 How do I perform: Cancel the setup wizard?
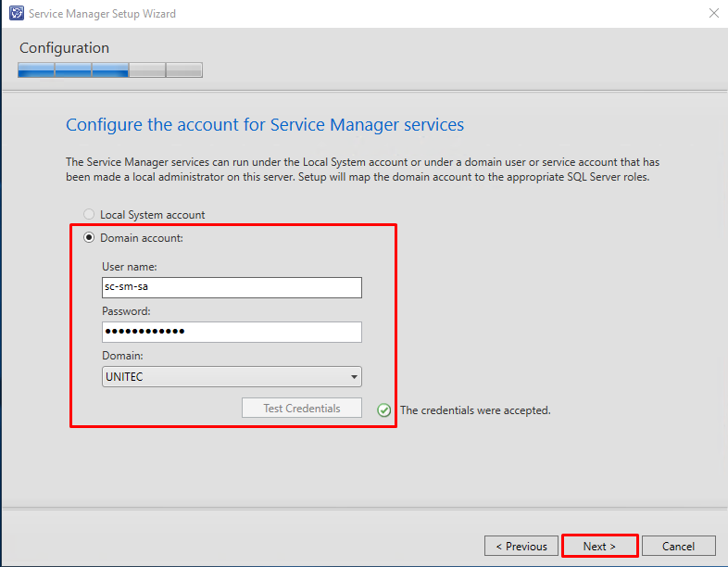tap(678, 546)
